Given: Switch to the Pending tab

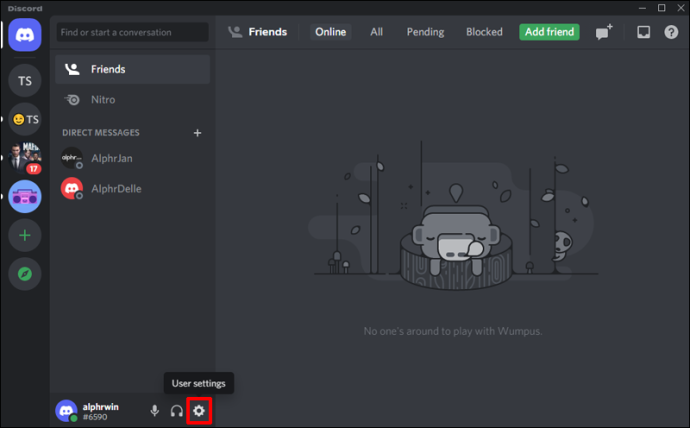Looking at the screenshot, I should pyautogui.click(x=425, y=32).
